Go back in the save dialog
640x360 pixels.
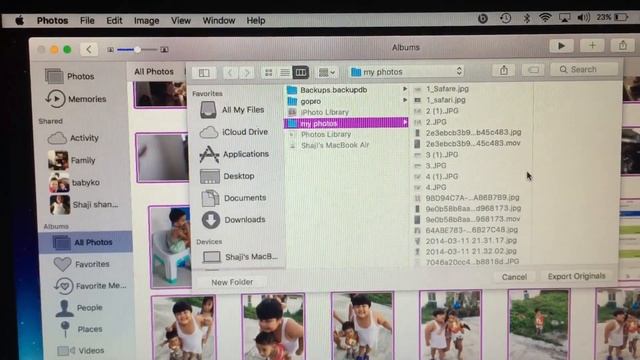(230, 73)
